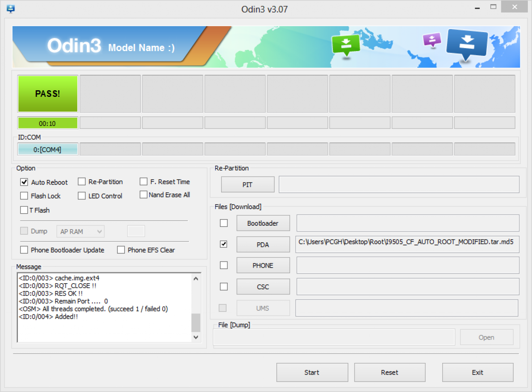Check Phone Bootloader Update
532x392 pixels.
(24, 250)
